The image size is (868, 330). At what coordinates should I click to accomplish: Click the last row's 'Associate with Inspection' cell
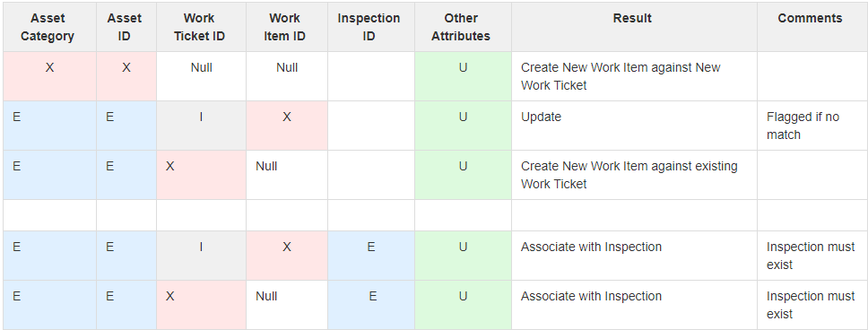(634, 305)
